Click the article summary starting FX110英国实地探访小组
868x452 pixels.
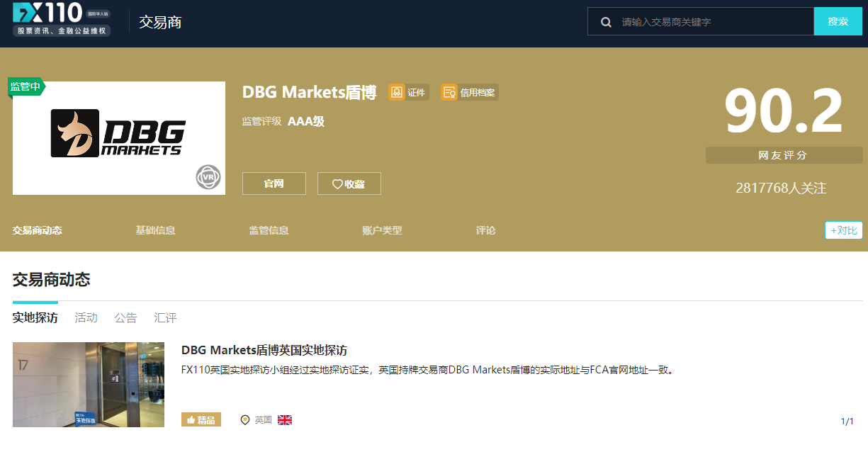(x=427, y=370)
